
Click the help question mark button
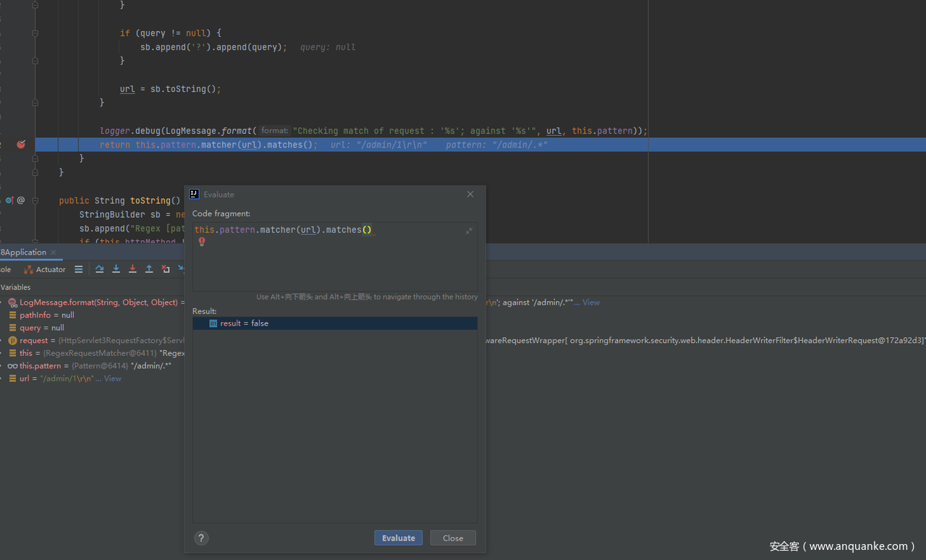[202, 538]
